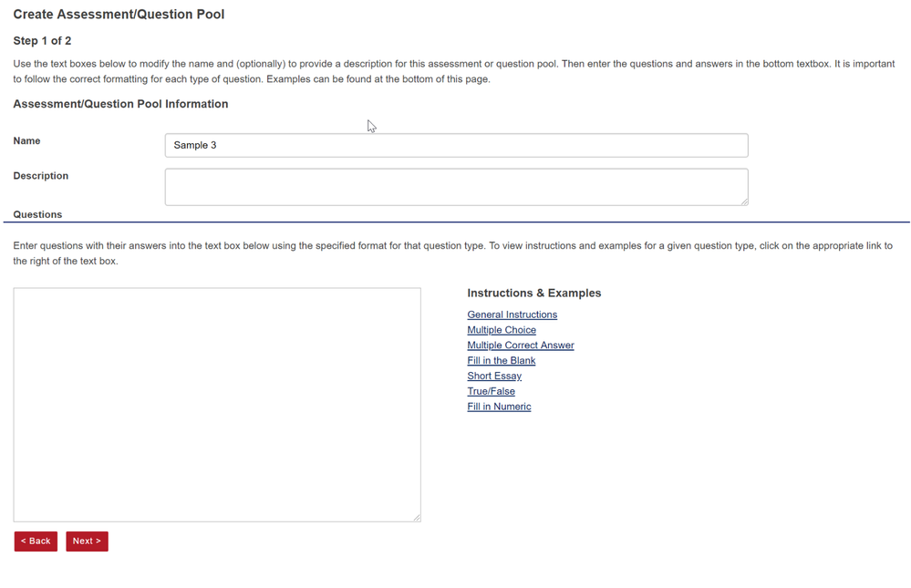Image resolution: width=911 pixels, height=588 pixels.
Task: Click the Step 1 of 2 heading
Action: pyautogui.click(x=42, y=41)
